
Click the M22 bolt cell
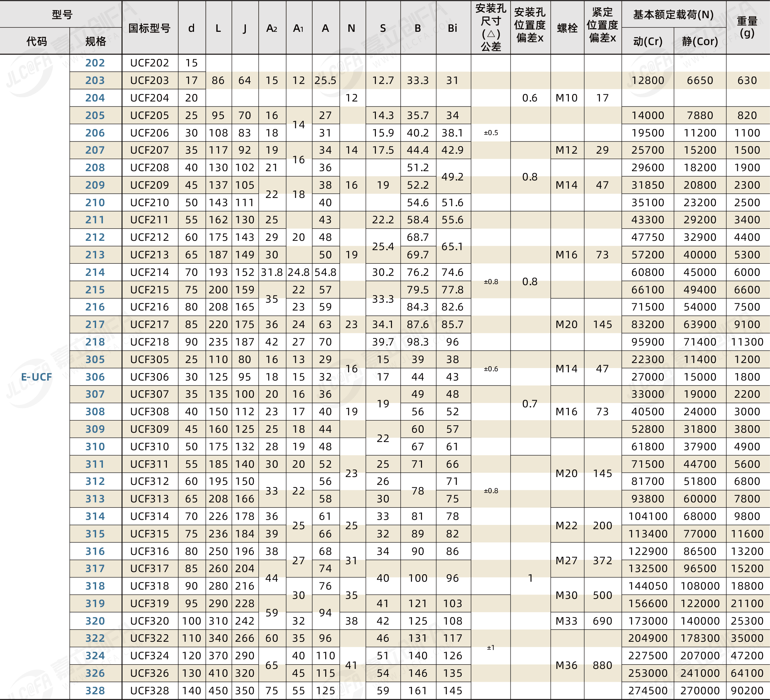click(567, 526)
